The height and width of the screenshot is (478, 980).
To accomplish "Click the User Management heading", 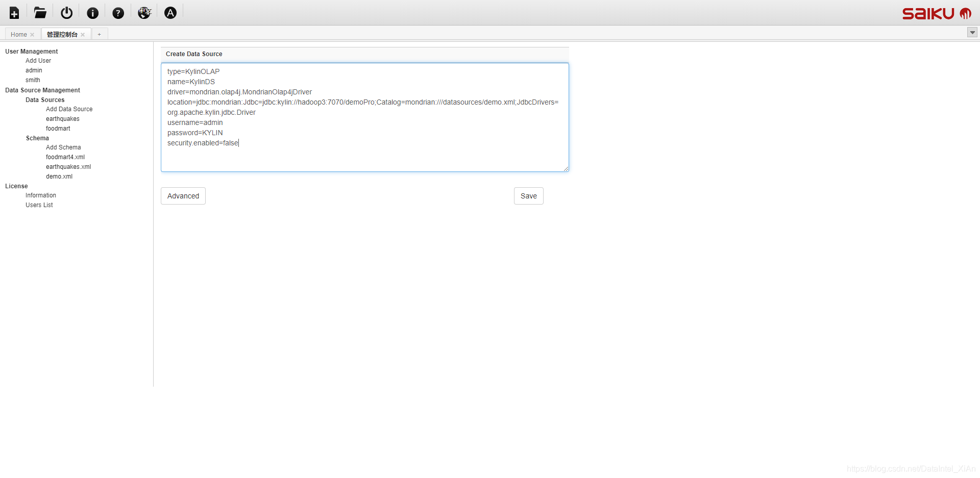I will [32, 52].
